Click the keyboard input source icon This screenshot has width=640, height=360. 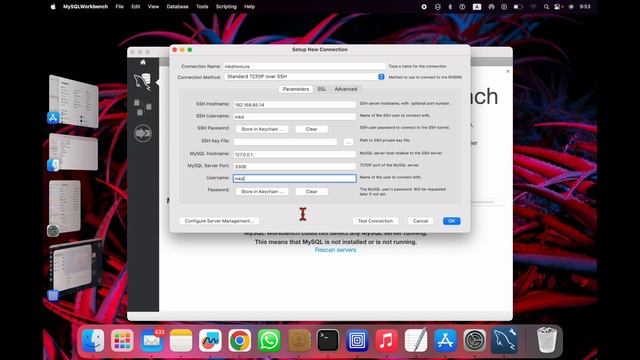coord(477,7)
